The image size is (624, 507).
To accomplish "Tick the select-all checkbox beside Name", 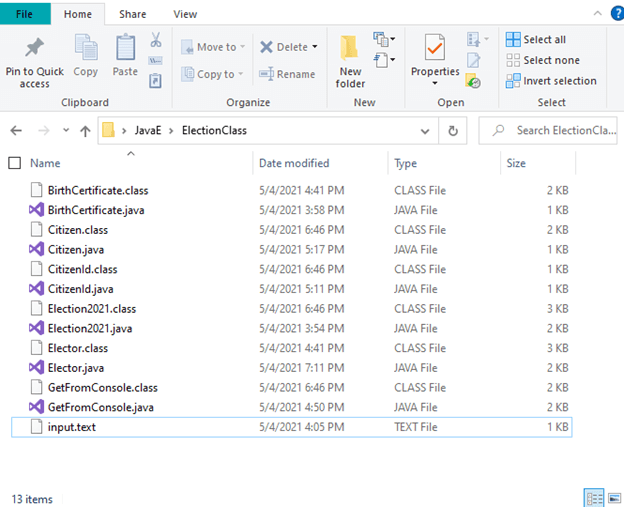I will click(15, 163).
